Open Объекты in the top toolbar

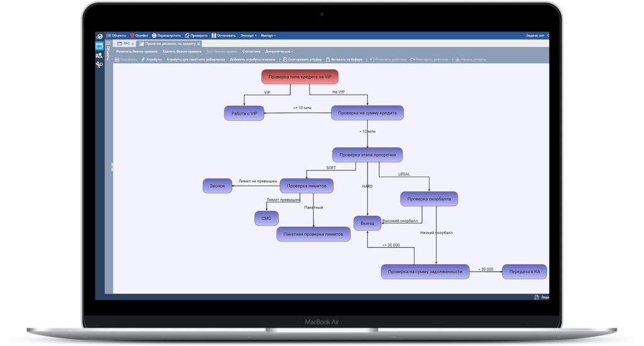click(116, 36)
